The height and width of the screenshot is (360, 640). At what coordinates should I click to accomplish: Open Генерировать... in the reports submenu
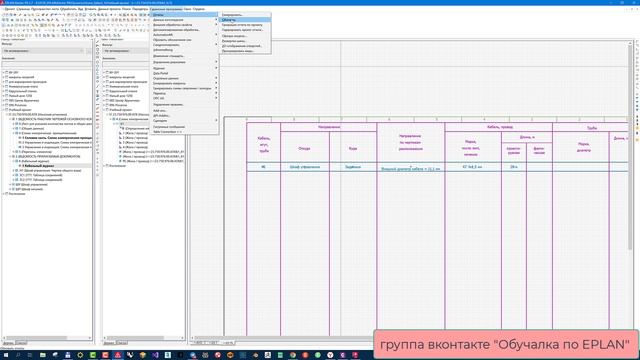click(244, 15)
